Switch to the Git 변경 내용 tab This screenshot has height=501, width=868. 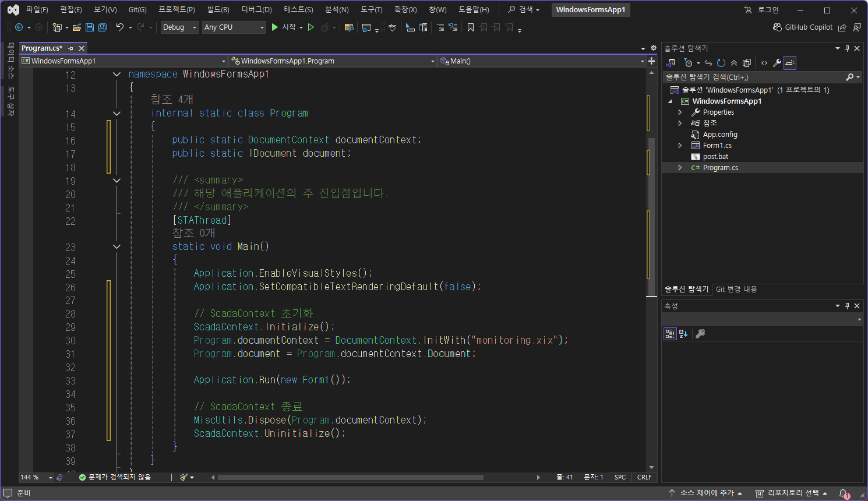(736, 289)
